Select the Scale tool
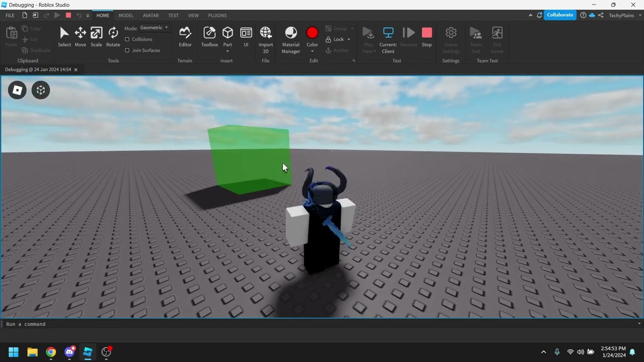The height and width of the screenshot is (362, 644). coord(96,37)
